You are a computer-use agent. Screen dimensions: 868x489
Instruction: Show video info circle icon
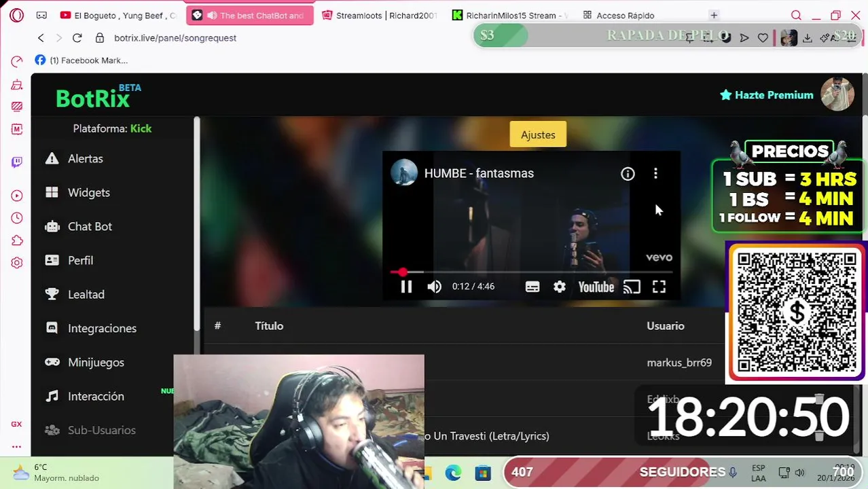628,175
